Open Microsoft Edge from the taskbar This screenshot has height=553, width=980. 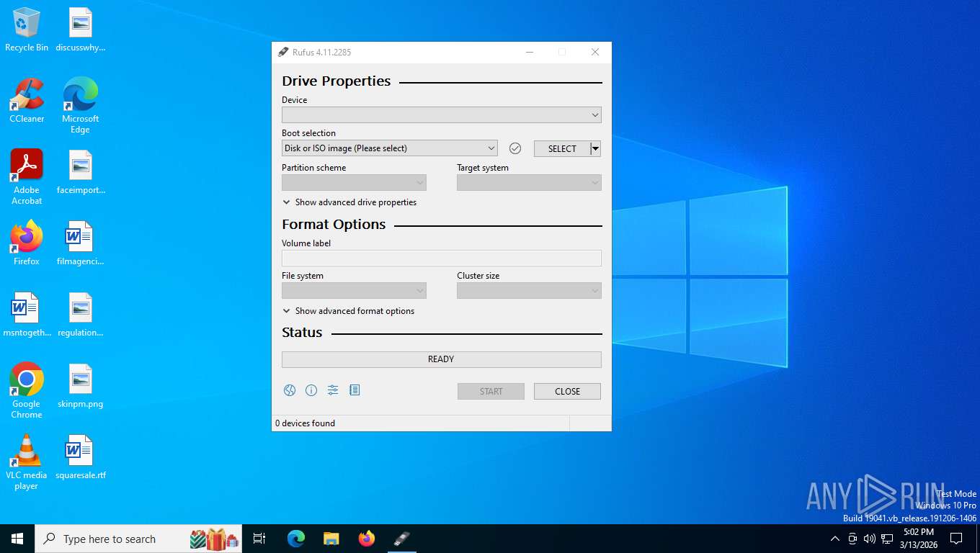[x=296, y=539]
